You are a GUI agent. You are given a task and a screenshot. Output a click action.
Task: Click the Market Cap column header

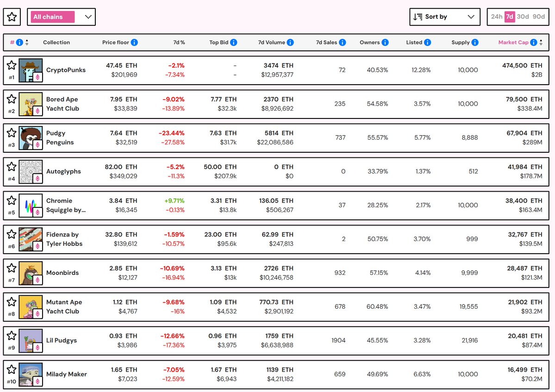tap(513, 43)
